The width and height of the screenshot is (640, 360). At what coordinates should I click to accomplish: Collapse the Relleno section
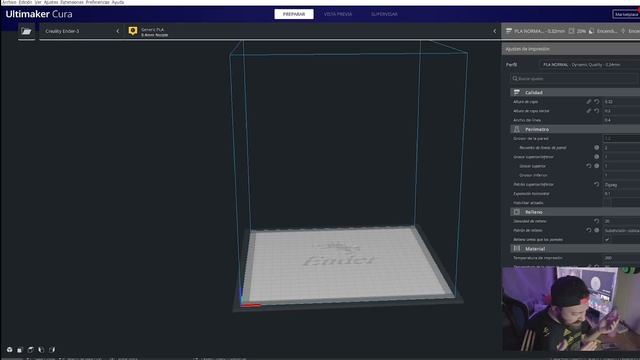(575, 212)
